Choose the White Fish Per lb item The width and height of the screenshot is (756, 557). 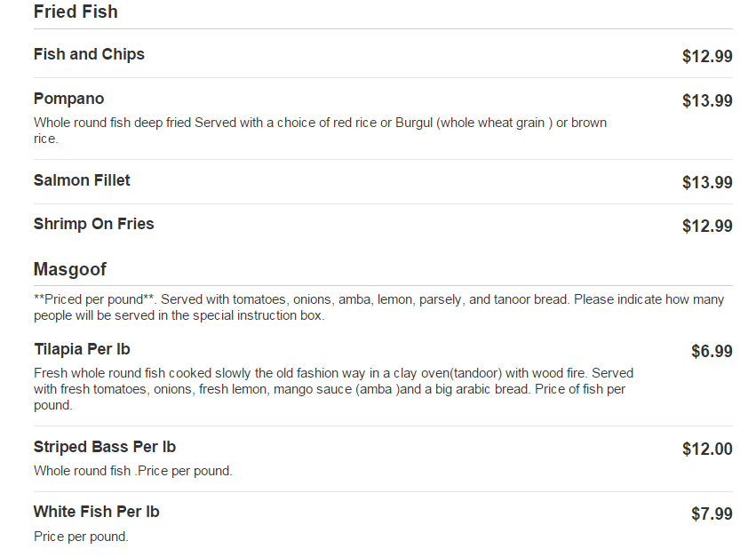(96, 512)
